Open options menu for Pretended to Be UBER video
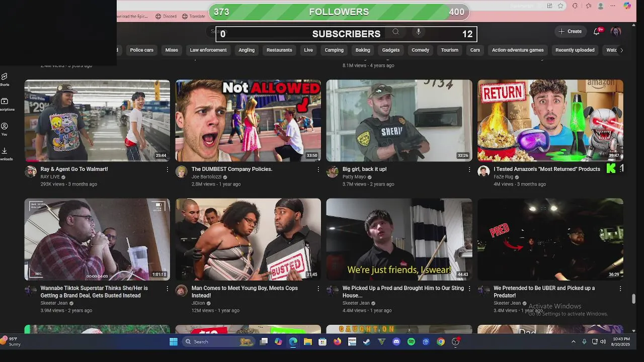Screen dimensions: 644x362 click(620, 289)
